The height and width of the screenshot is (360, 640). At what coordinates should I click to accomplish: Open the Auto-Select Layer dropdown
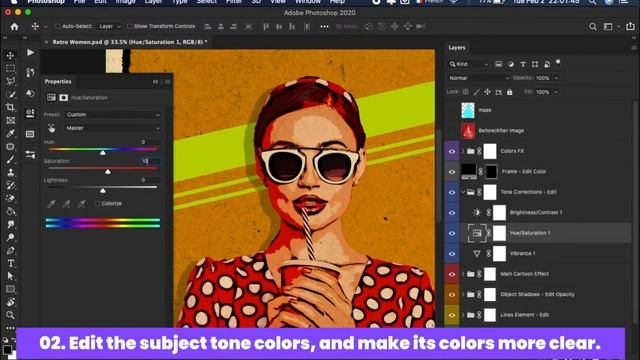coord(109,26)
